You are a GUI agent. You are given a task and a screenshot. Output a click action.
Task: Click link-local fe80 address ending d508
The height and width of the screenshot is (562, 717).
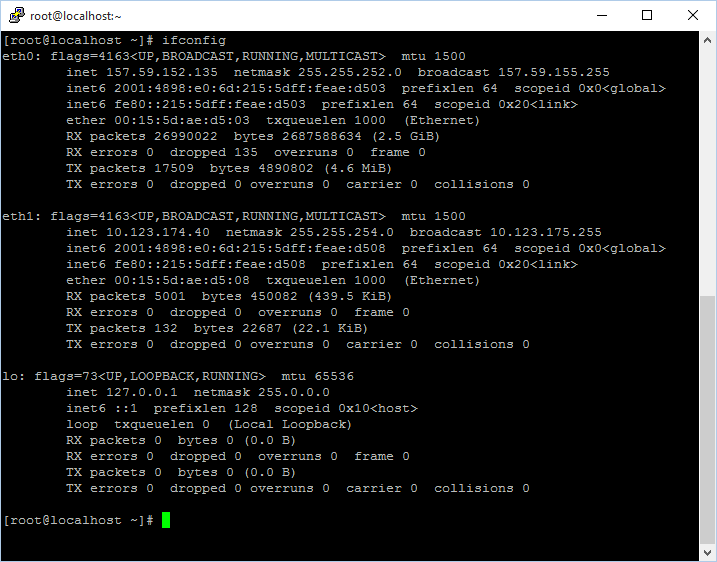click(x=210, y=264)
